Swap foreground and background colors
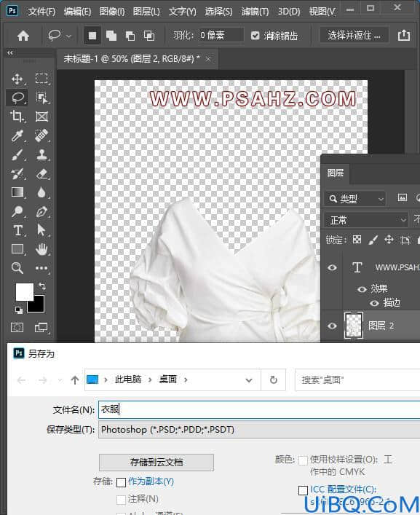The width and height of the screenshot is (420, 515). pyautogui.click(x=42, y=286)
